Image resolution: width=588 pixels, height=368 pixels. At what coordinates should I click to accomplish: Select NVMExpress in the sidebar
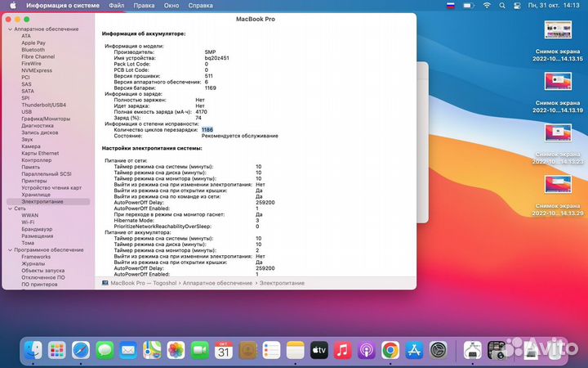[x=37, y=70]
